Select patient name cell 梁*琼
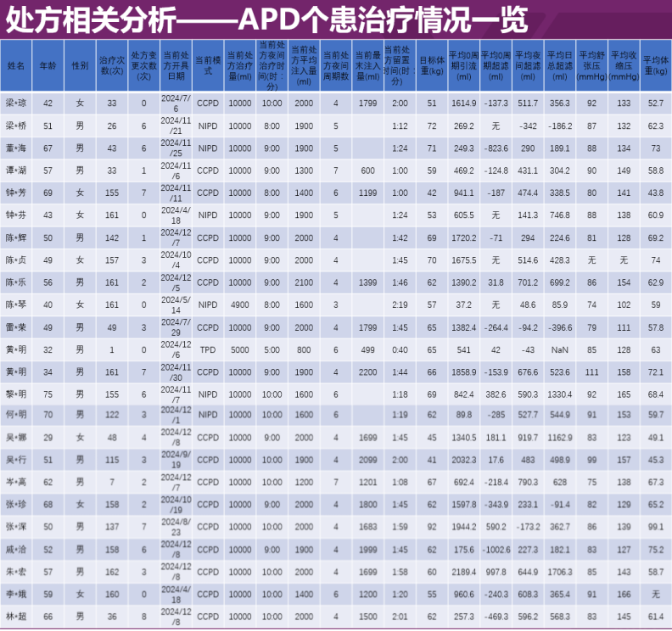672x631 pixels. 16,103
